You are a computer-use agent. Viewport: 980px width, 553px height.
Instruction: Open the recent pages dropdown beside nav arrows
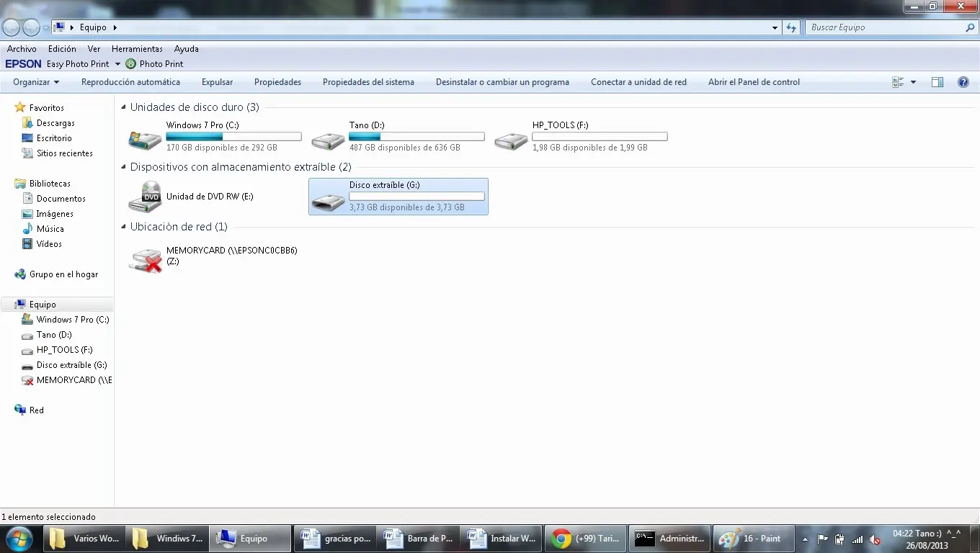click(46, 27)
